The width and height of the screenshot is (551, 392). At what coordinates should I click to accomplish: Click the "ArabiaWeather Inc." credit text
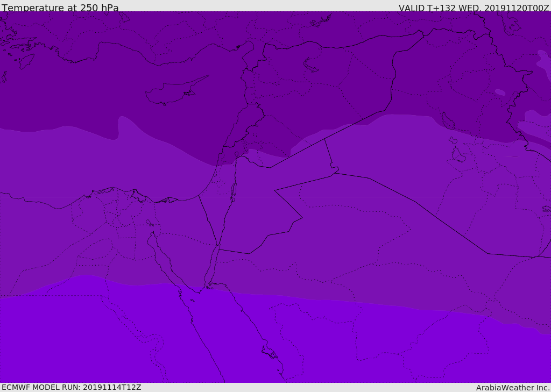(x=512, y=388)
